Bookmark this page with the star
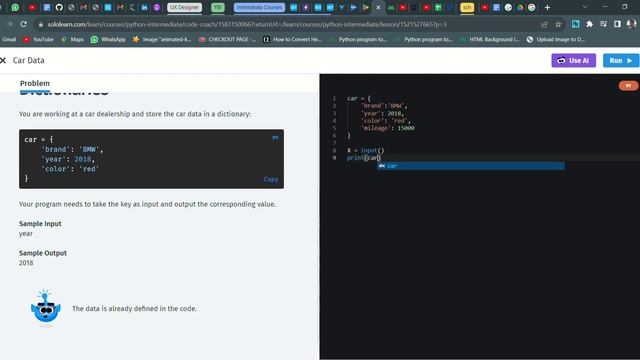The height and width of the screenshot is (360, 640). tap(558, 24)
